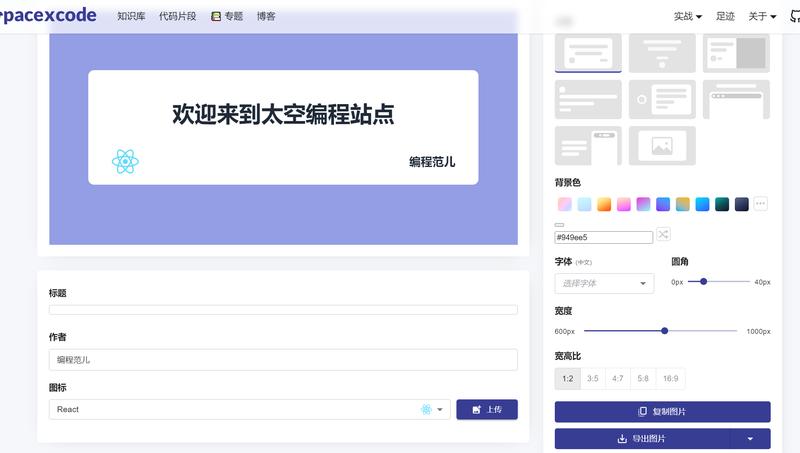The width and height of the screenshot is (800, 453).
Task: Apply the orange gradient background swatch
Action: click(x=604, y=204)
